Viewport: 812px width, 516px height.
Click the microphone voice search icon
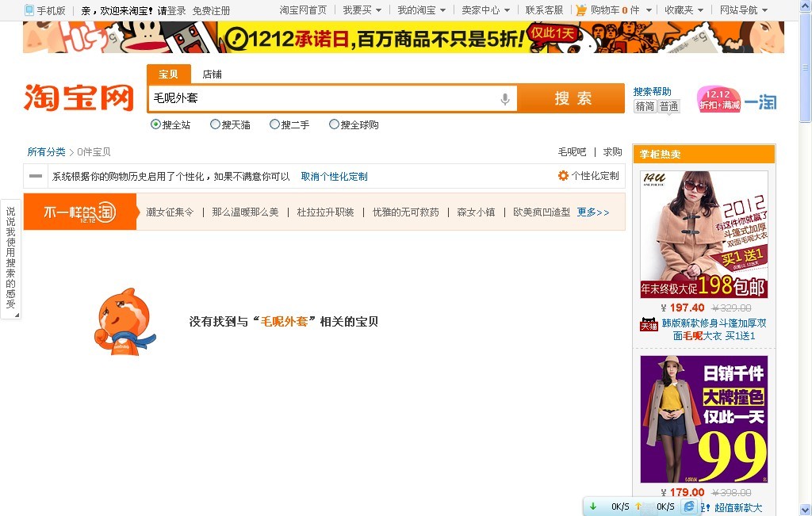505,98
